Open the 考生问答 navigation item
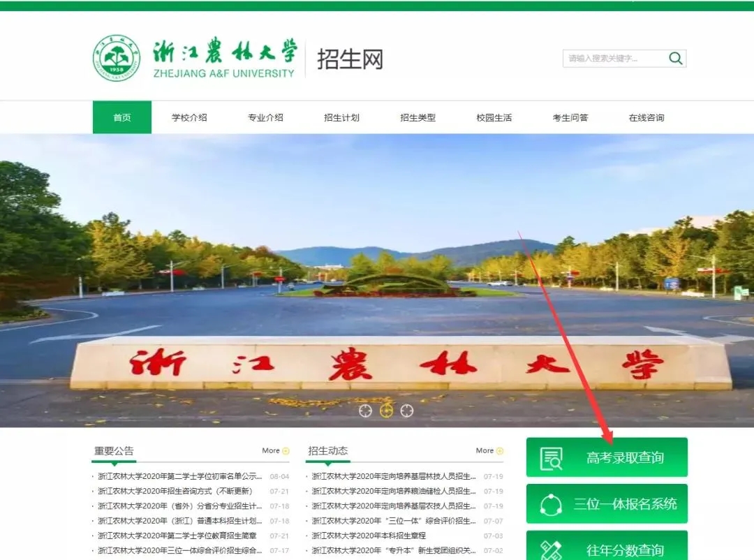The image size is (754, 560). 570,117
